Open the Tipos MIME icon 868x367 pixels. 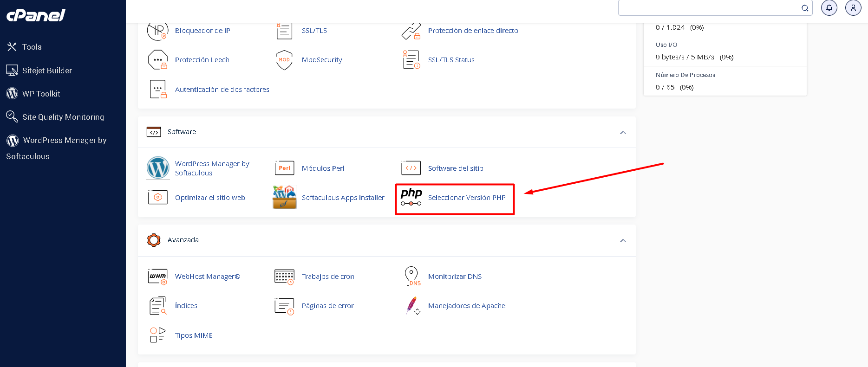pos(157,335)
